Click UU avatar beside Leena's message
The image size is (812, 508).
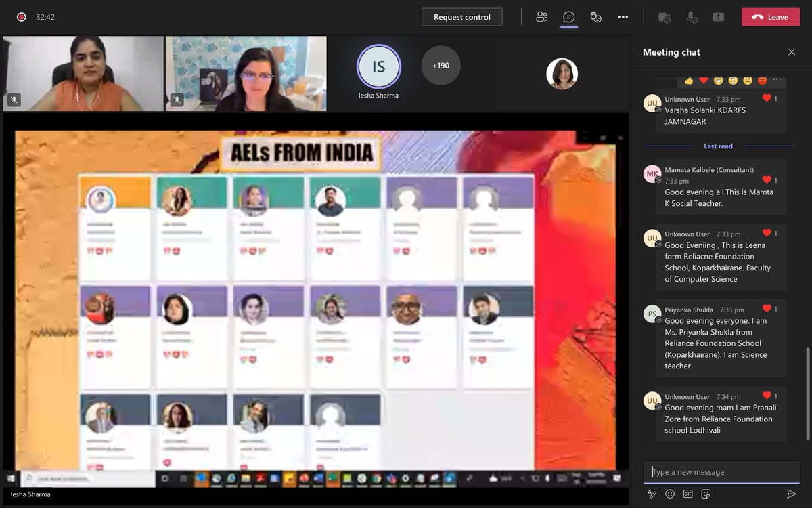coord(652,238)
